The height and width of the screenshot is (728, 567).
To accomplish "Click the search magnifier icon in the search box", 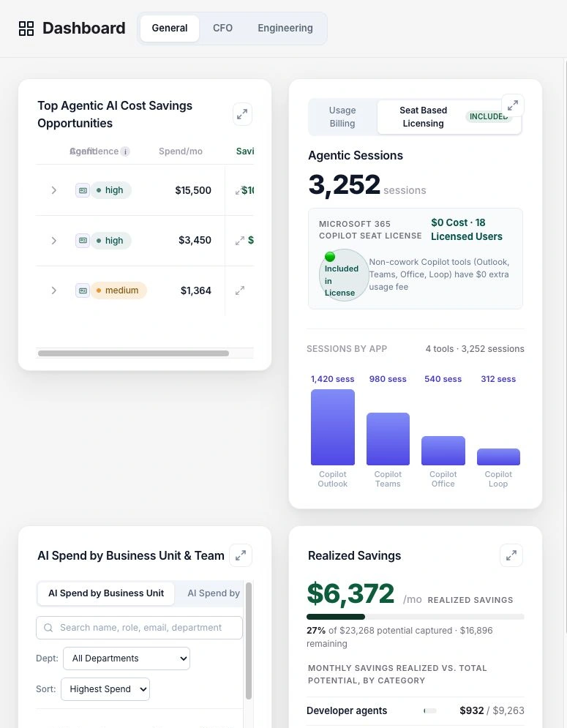I will click(x=48, y=628).
